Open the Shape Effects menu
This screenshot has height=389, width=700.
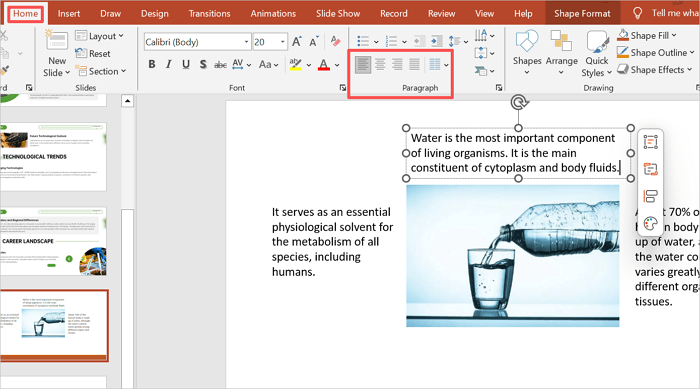pos(654,70)
